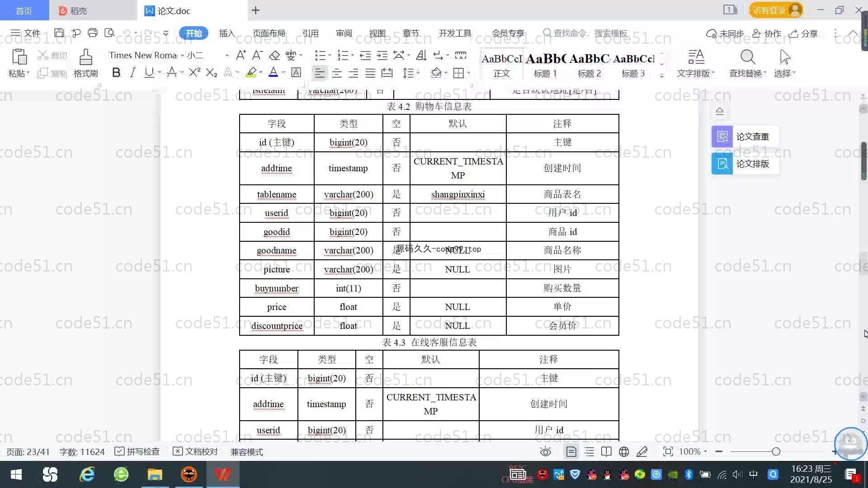868x488 pixels.
Task: Toggle bold formatting
Action: point(116,73)
